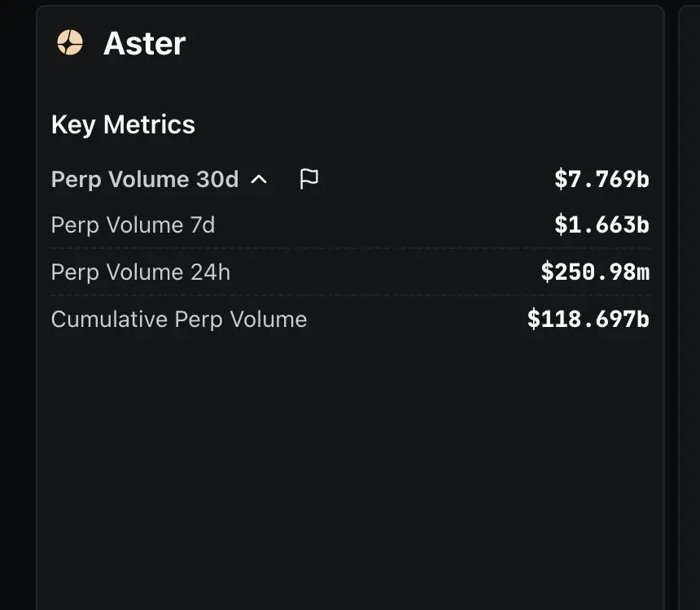The width and height of the screenshot is (700, 610).
Task: Click the dollar sign of $7.769b
Action: 561,179
